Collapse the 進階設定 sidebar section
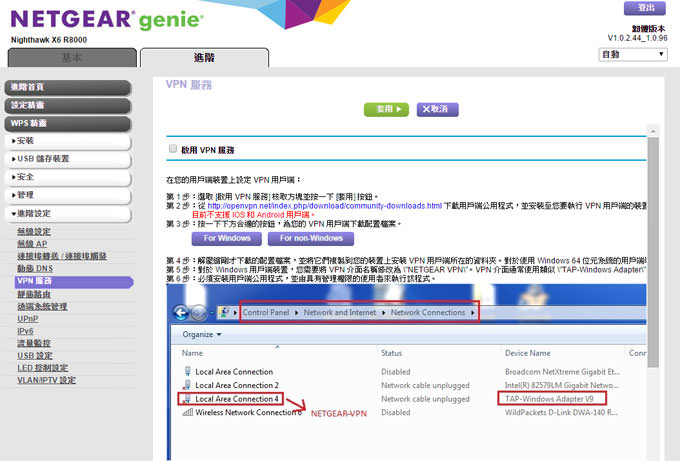 pos(66,214)
